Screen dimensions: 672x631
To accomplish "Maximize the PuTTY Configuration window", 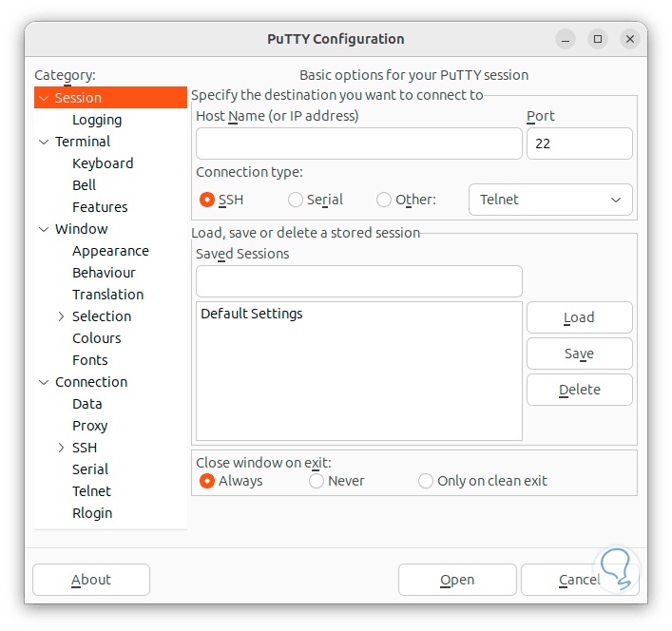I will tap(597, 39).
